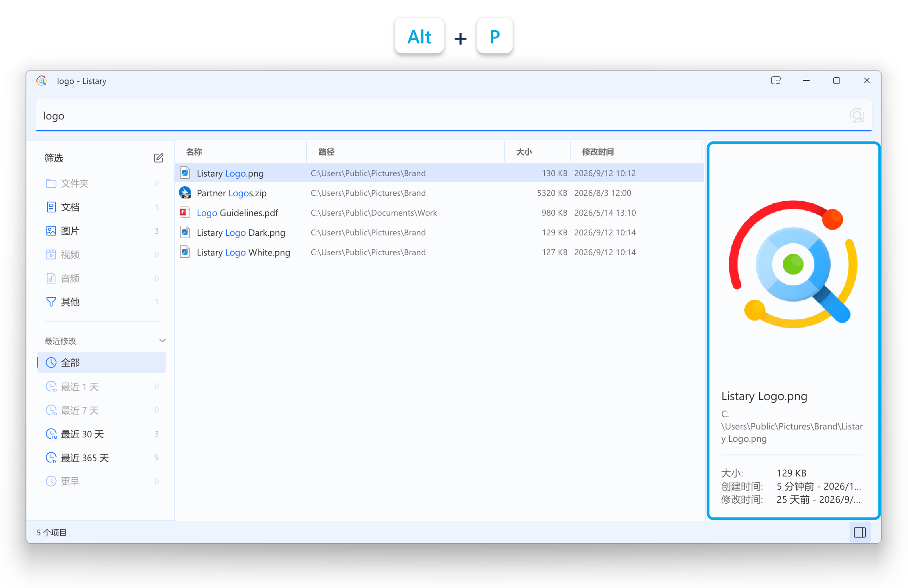The image size is (908, 588).
Task: Select Logo Guidelines.pdf result
Action: tap(439, 213)
